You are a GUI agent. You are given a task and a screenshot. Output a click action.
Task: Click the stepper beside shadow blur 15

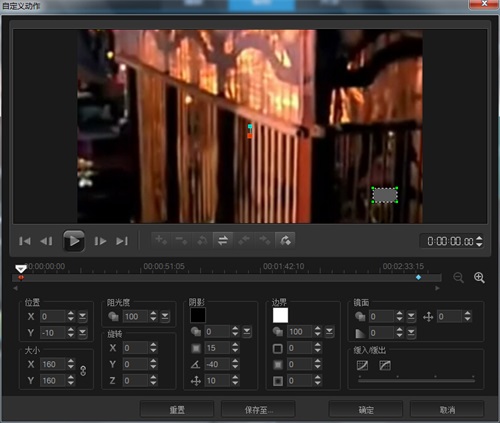tap(235, 348)
